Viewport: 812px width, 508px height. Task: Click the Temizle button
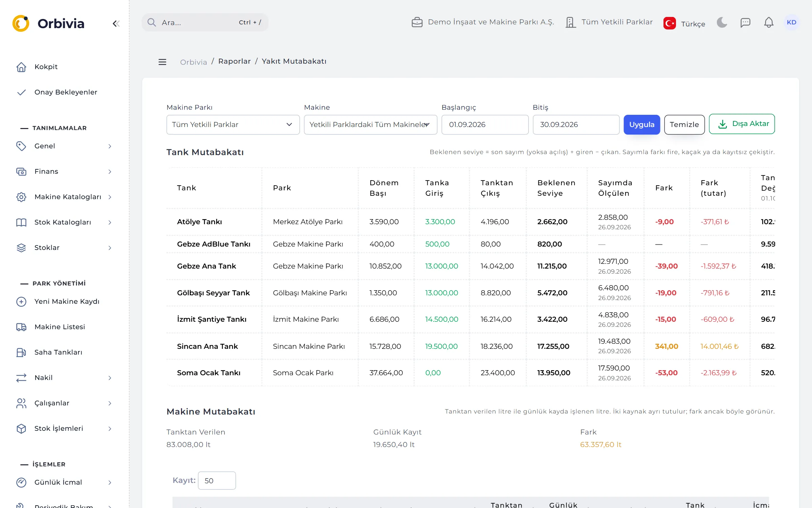684,125
